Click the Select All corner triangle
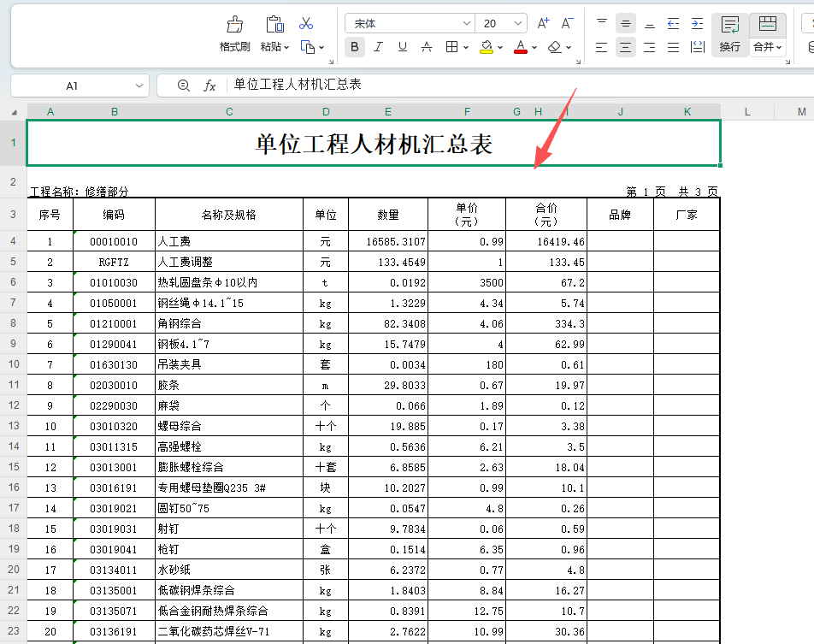 (x=15, y=112)
